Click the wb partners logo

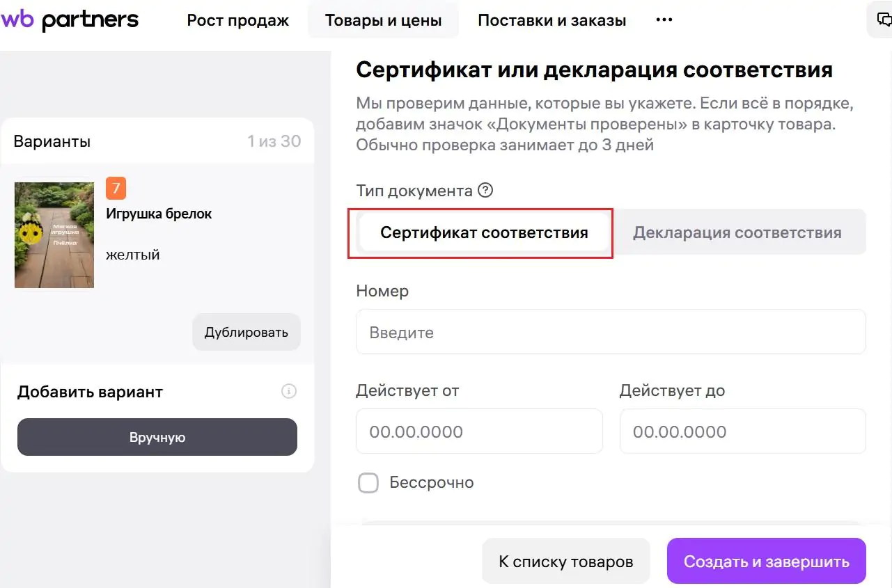point(70,20)
